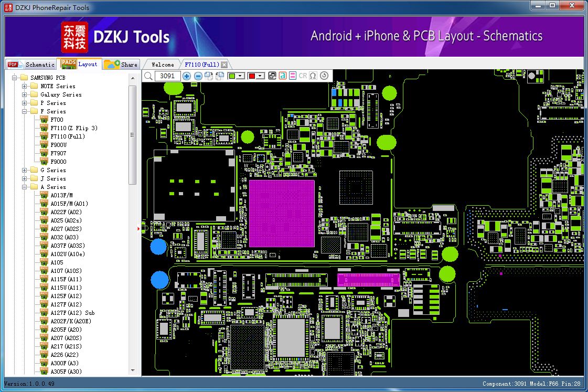The image size is (588, 392).
Task: Expand the J Series folder
Action: tap(24, 178)
